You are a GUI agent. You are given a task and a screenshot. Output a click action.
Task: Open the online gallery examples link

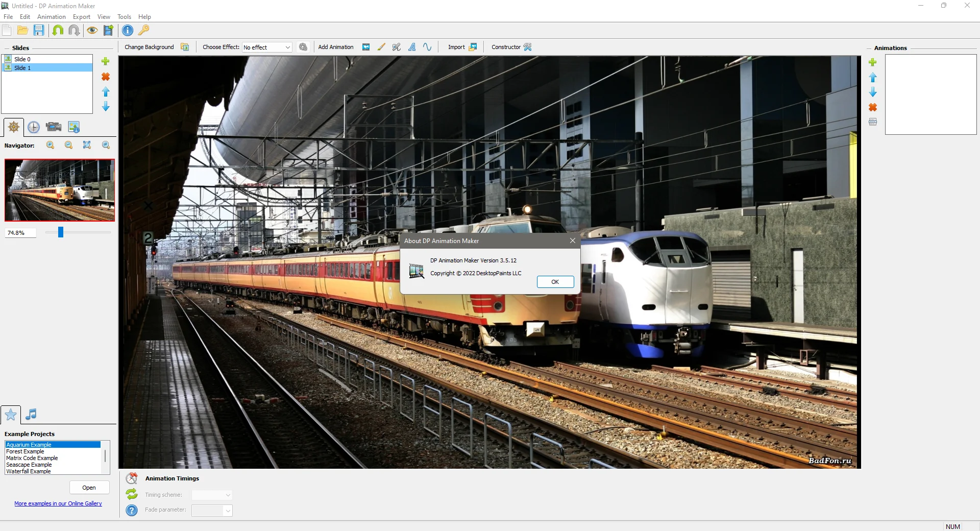[x=58, y=503]
